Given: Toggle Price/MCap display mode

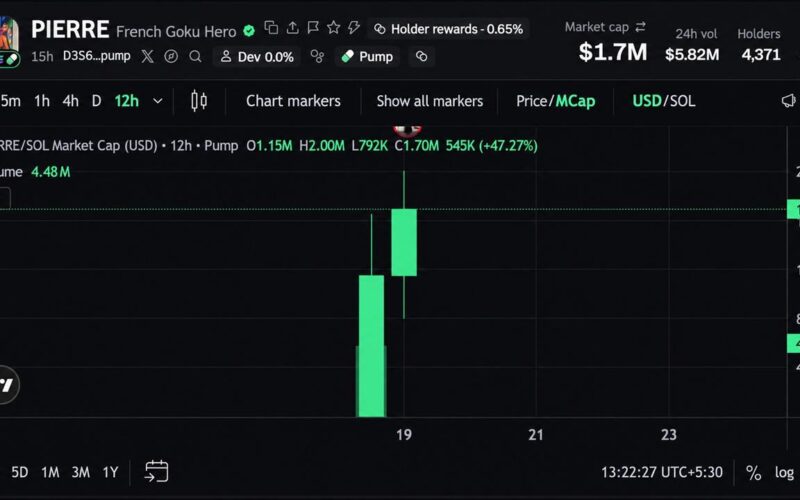Looking at the screenshot, I should [x=555, y=101].
